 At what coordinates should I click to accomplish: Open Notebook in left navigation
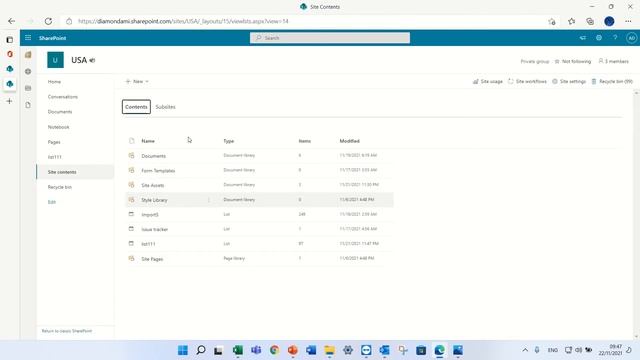[x=58, y=127]
